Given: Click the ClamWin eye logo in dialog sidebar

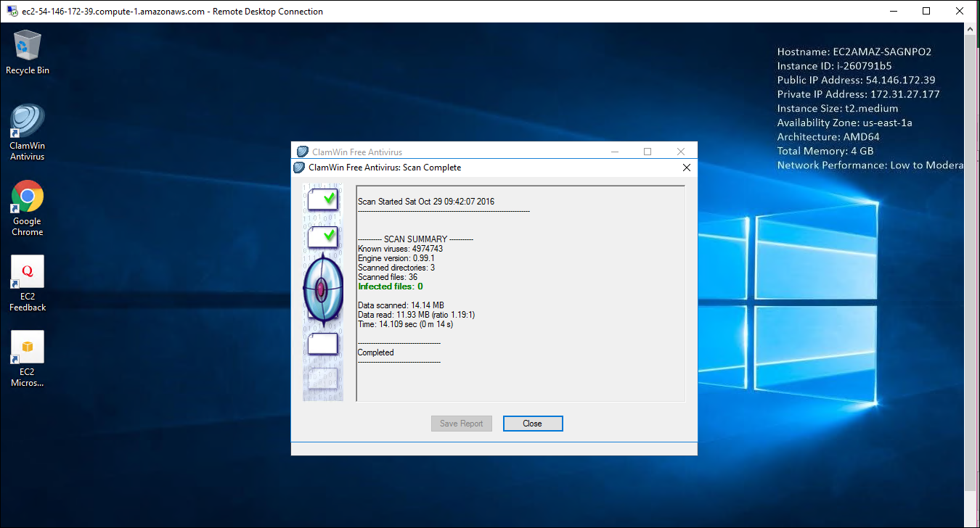Looking at the screenshot, I should (322, 288).
